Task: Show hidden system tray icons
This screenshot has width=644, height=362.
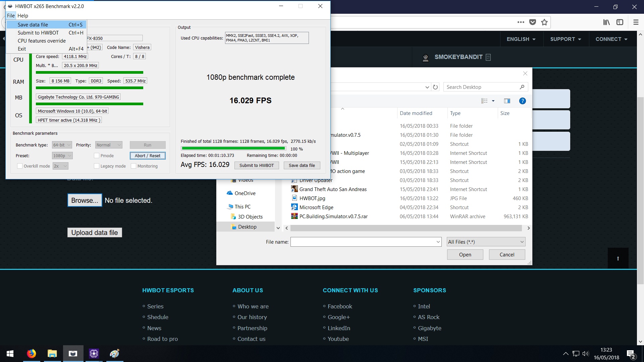Action: pyautogui.click(x=566, y=354)
